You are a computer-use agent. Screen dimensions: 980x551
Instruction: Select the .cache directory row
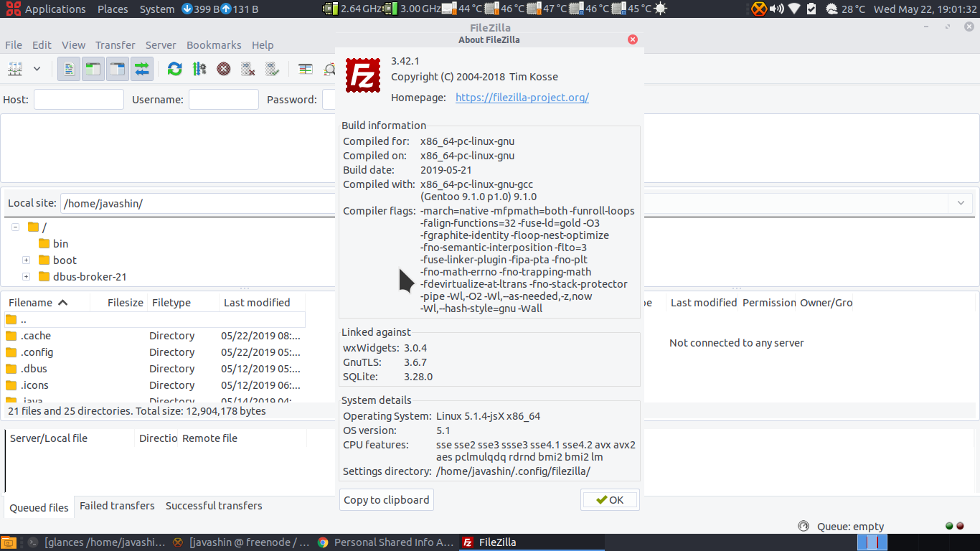pos(155,336)
